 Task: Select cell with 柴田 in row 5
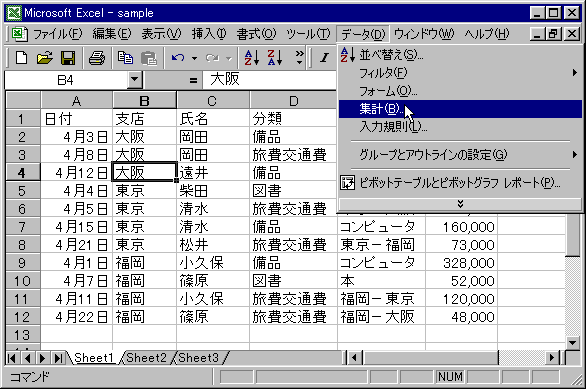pos(213,191)
